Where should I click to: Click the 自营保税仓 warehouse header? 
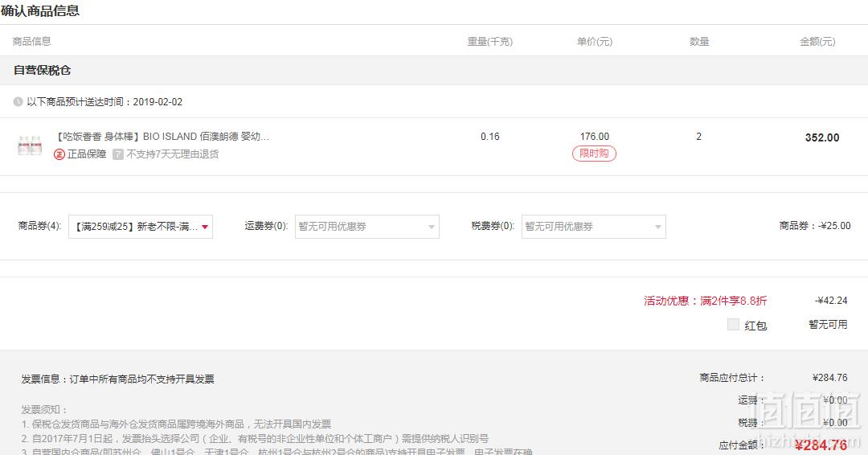(42, 70)
